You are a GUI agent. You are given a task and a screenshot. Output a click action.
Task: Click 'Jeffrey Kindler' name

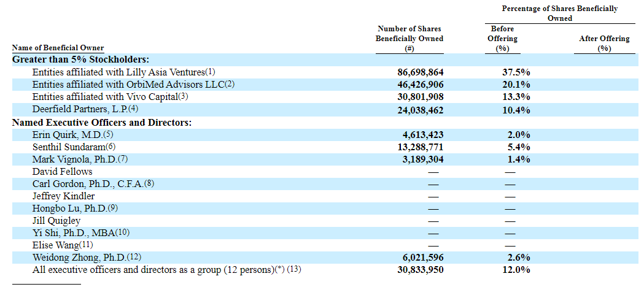[64, 196]
